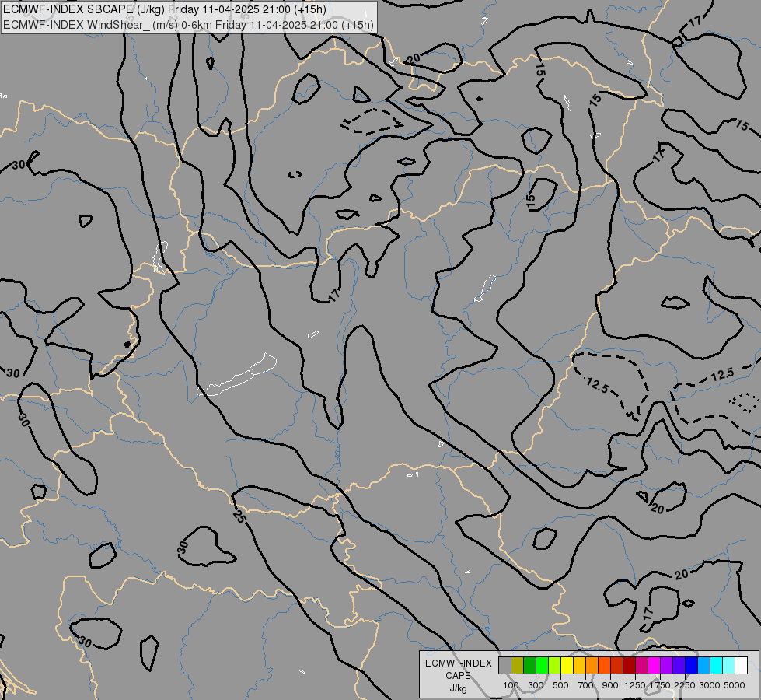The height and width of the screenshot is (700, 761).
Task: Select the pale cyan legend swatch
Action: coord(728,665)
